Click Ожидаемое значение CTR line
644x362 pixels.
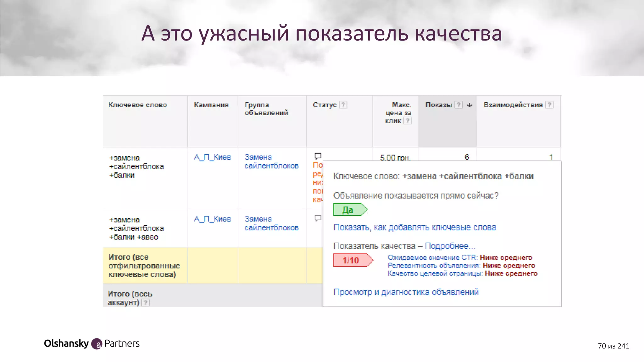pos(460,257)
